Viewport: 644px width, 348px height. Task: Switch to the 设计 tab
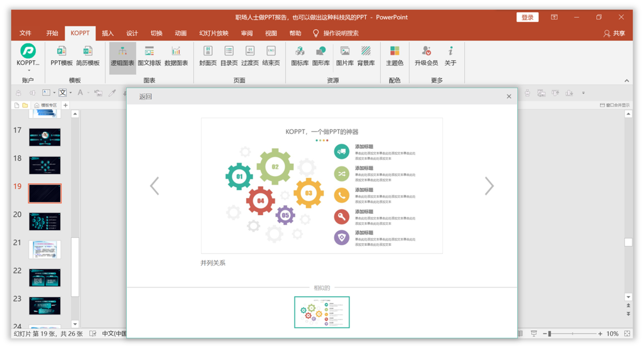[132, 33]
